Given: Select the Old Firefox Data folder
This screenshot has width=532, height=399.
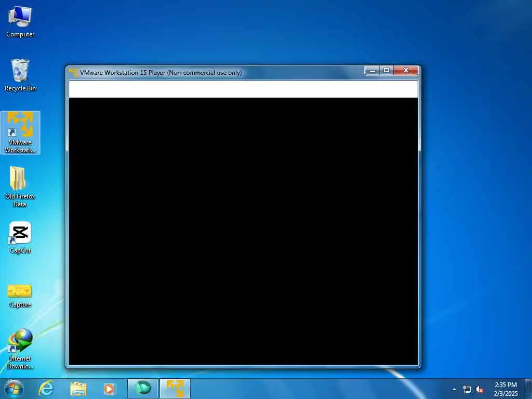Looking at the screenshot, I should tap(20, 187).
